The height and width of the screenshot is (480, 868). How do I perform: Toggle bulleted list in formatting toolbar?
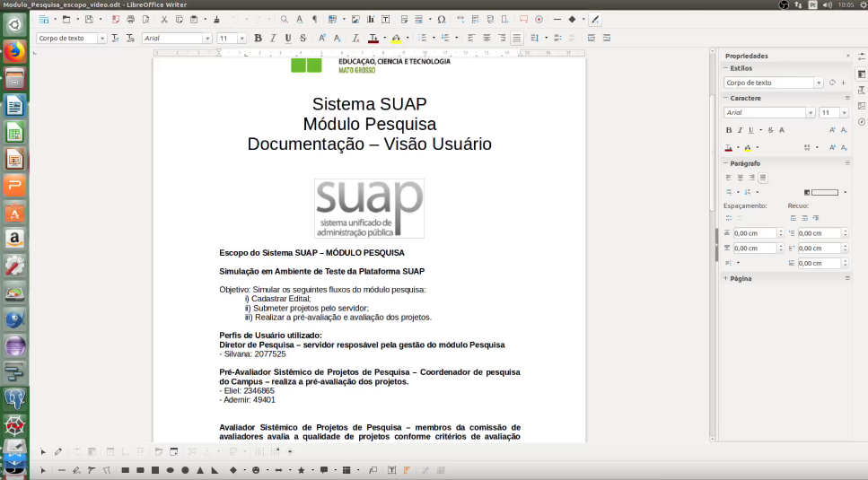click(423, 39)
